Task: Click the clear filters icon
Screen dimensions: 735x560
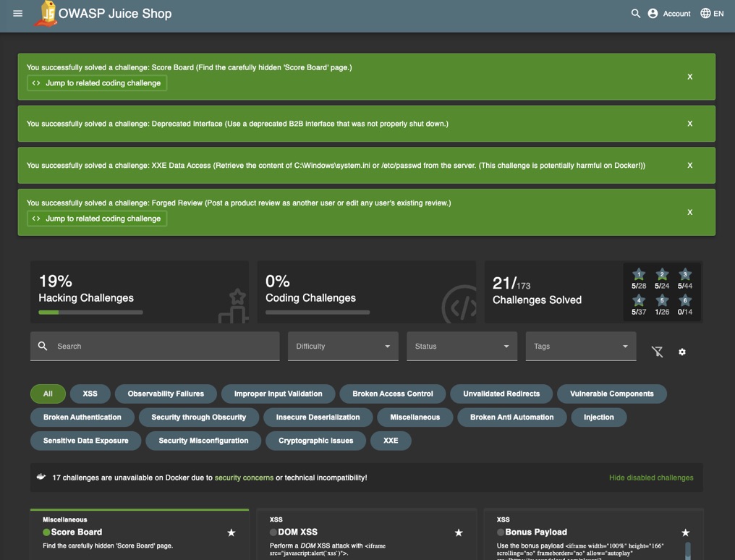Action: (657, 352)
